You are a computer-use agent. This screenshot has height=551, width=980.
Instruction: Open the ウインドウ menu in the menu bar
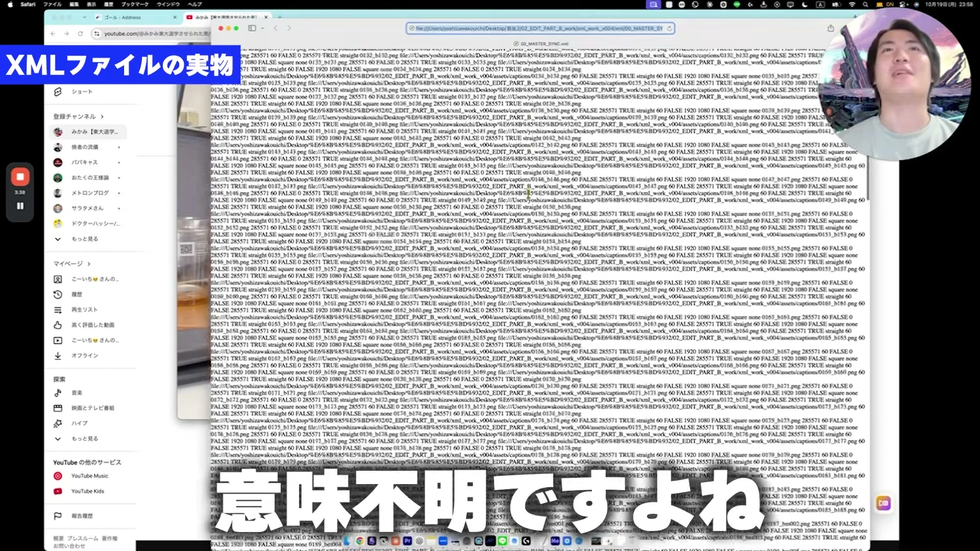coord(168,4)
